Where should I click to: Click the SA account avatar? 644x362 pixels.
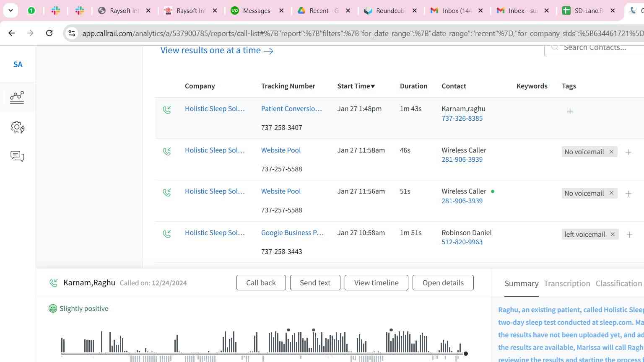18,64
